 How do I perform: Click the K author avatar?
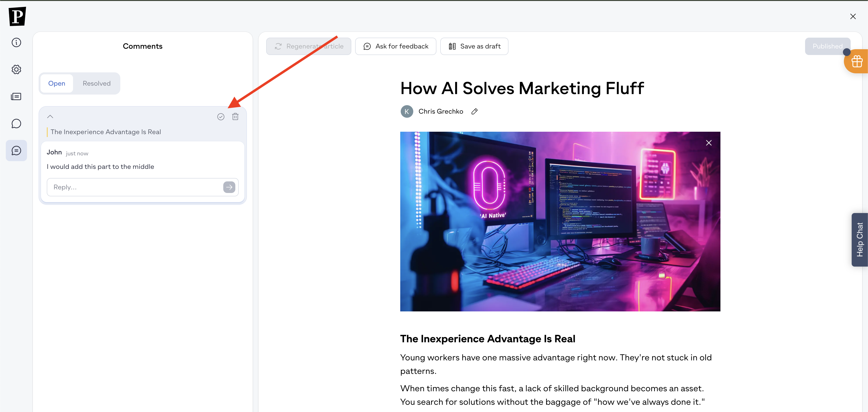click(407, 112)
